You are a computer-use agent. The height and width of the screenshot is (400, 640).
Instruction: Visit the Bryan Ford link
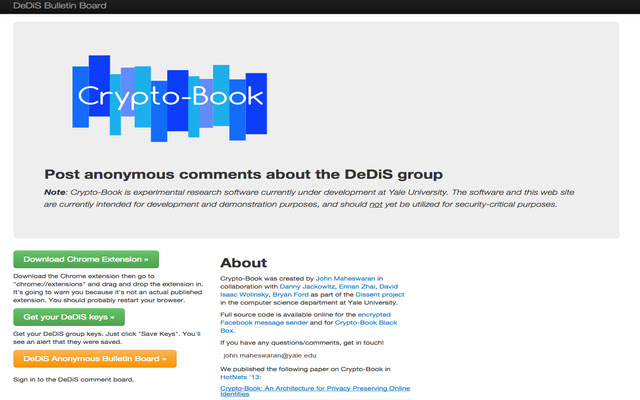tap(291, 294)
